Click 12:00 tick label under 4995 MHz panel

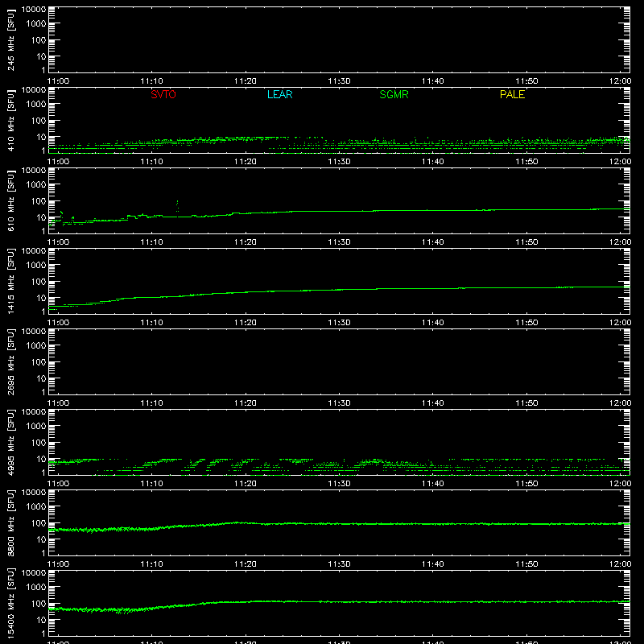pos(620,484)
